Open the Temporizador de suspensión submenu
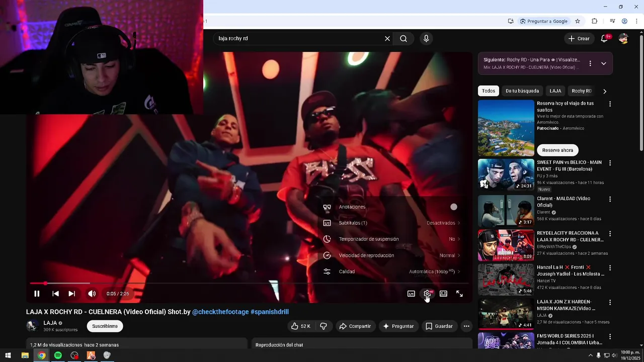 tap(391, 239)
